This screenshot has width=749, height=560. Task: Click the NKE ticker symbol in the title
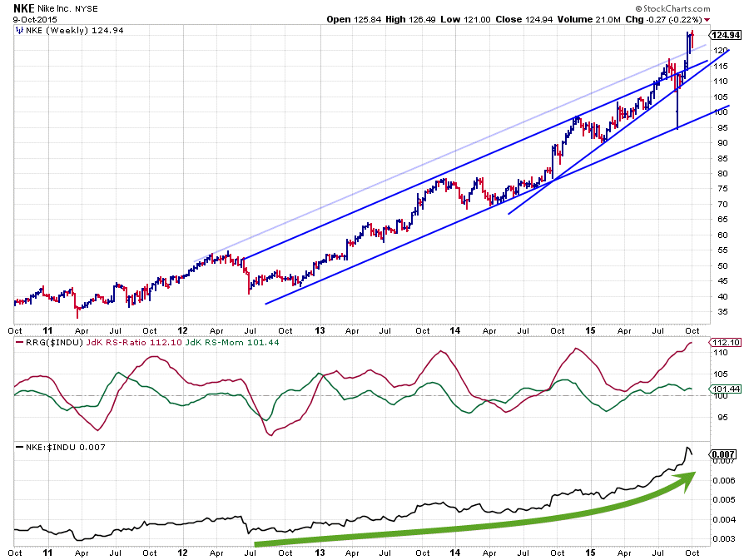24,8
